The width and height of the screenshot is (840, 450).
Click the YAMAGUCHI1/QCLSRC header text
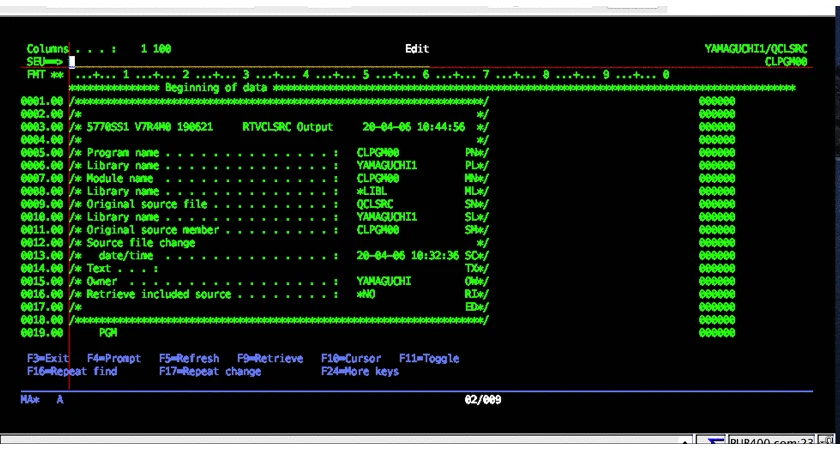pos(756,49)
